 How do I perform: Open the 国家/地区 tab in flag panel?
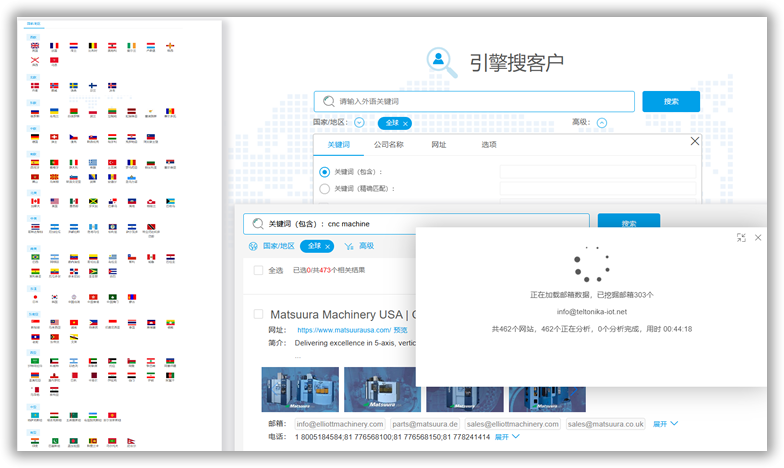pyautogui.click(x=34, y=24)
